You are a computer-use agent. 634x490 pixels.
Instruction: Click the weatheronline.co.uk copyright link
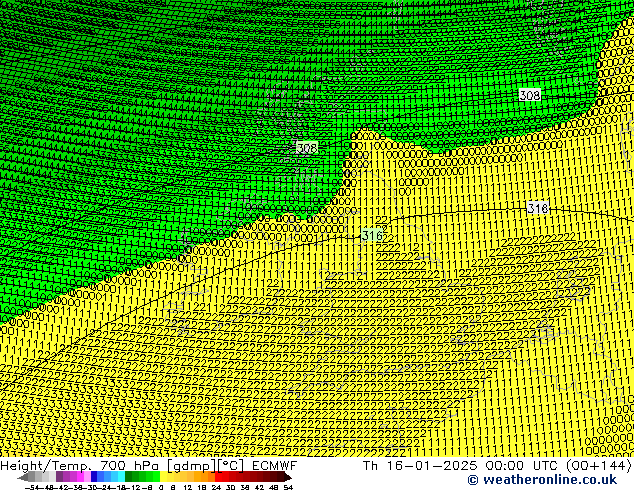[x=542, y=480]
